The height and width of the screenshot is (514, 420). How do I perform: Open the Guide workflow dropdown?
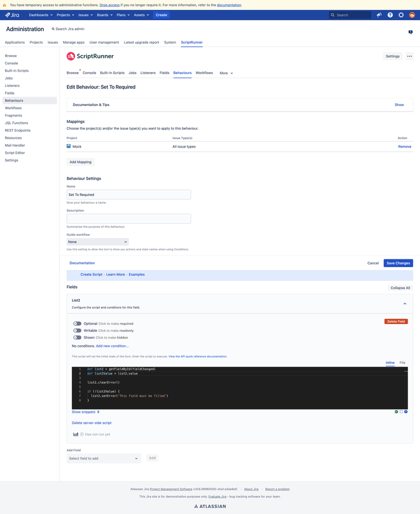point(97,241)
